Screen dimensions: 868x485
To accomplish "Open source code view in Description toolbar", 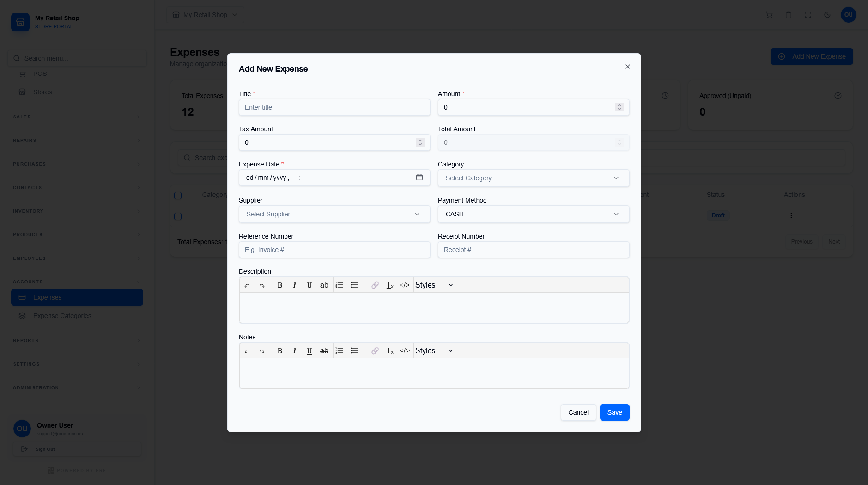I will [x=404, y=285].
